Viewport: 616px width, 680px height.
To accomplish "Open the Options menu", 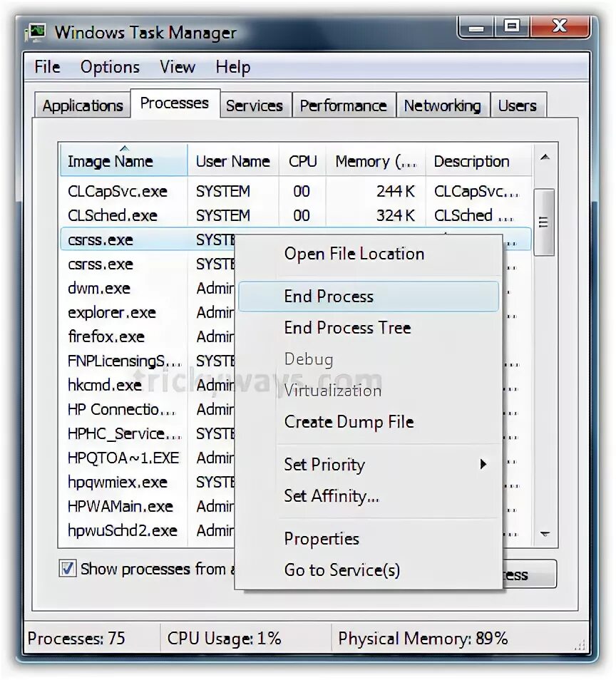I will (110, 67).
